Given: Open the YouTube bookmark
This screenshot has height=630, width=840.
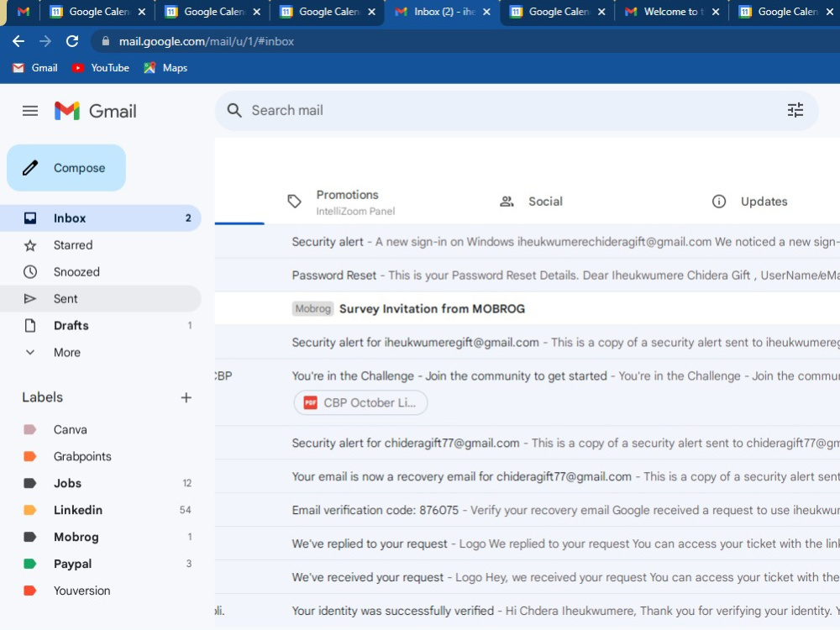Looking at the screenshot, I should pyautogui.click(x=101, y=68).
